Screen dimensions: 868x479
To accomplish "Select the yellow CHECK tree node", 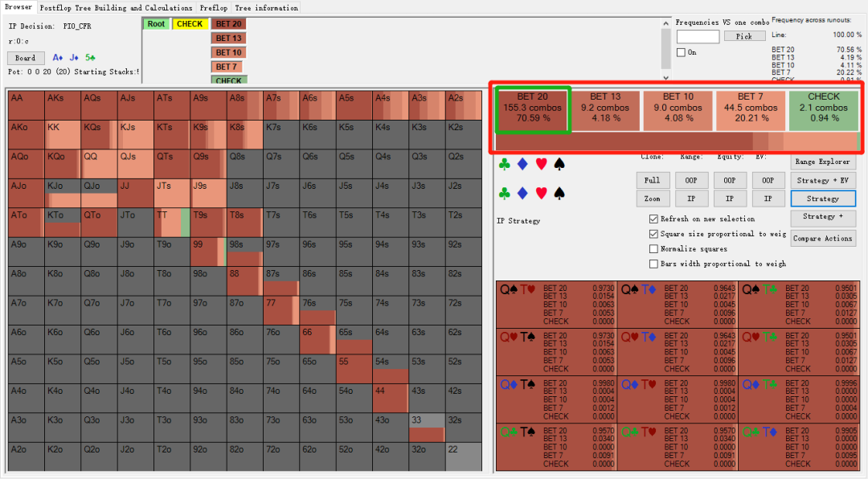I will [x=190, y=24].
